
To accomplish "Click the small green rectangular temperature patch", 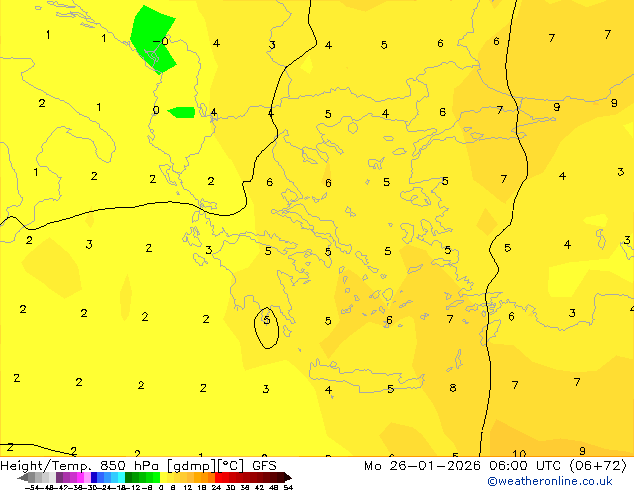I will (182, 112).
